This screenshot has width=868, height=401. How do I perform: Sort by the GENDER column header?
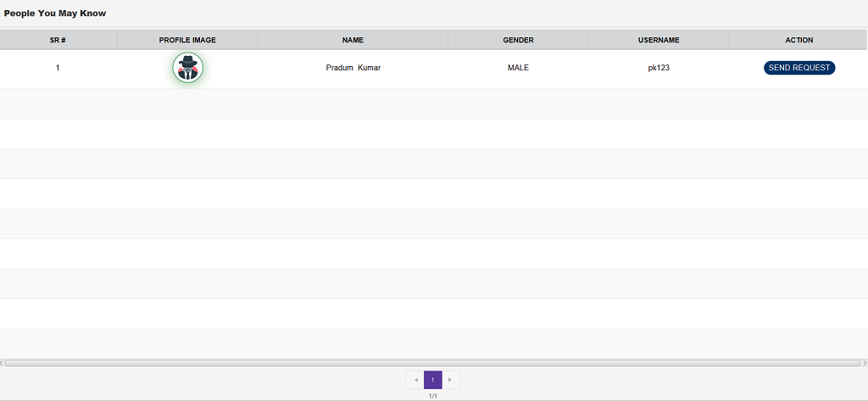(x=518, y=40)
